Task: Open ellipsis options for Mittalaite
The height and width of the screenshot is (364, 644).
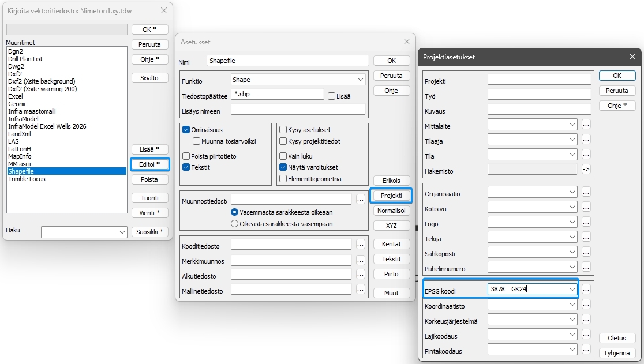Action: (x=586, y=125)
